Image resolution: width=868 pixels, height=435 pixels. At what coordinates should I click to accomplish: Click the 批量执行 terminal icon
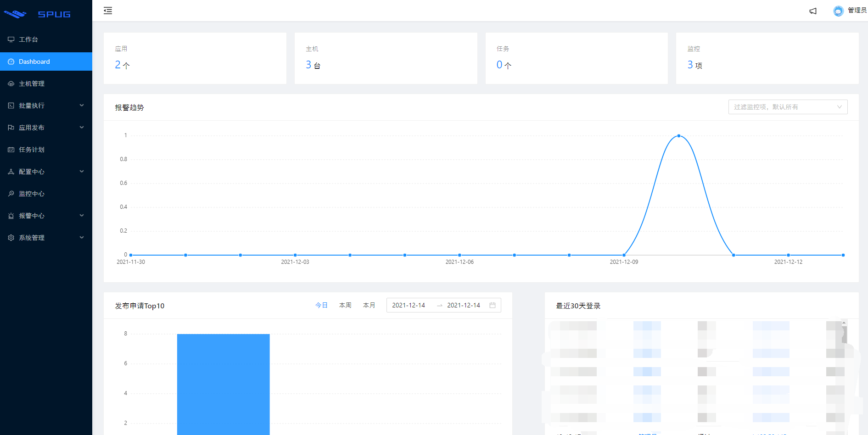(11, 106)
